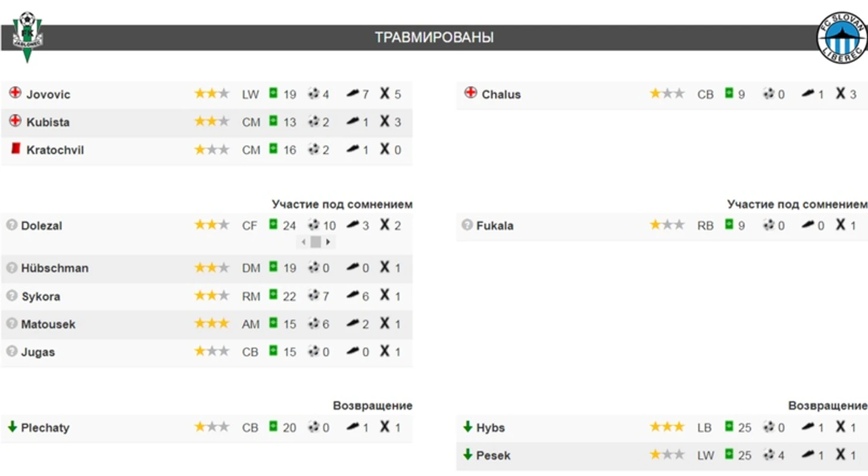The width and height of the screenshot is (868, 476).
Task: Click the question mark icon beside Dolezal
Action: pyautogui.click(x=11, y=225)
